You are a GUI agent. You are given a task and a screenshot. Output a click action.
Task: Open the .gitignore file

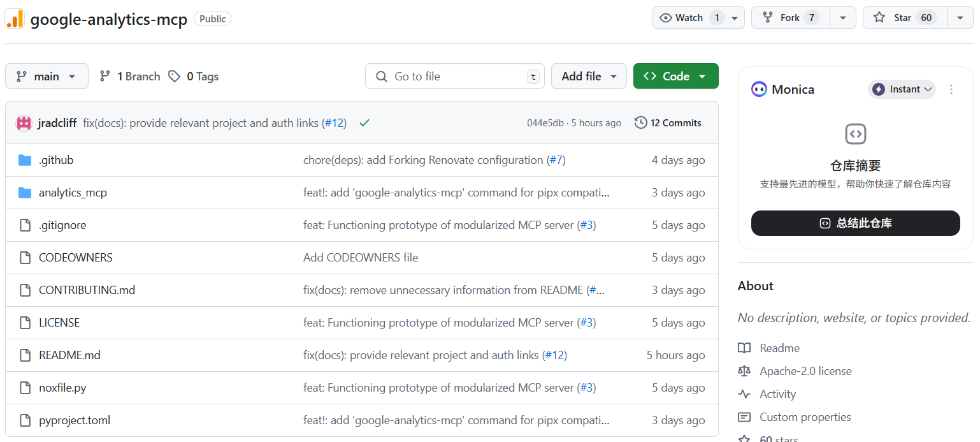point(62,225)
